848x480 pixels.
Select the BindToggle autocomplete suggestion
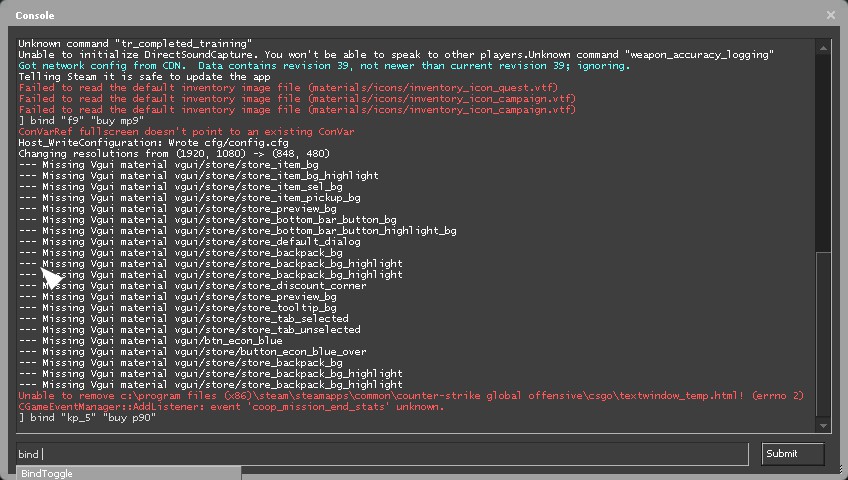click(x=129, y=474)
